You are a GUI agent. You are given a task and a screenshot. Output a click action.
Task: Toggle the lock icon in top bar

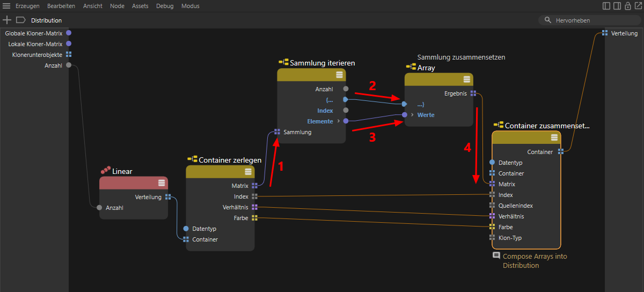coord(627,6)
